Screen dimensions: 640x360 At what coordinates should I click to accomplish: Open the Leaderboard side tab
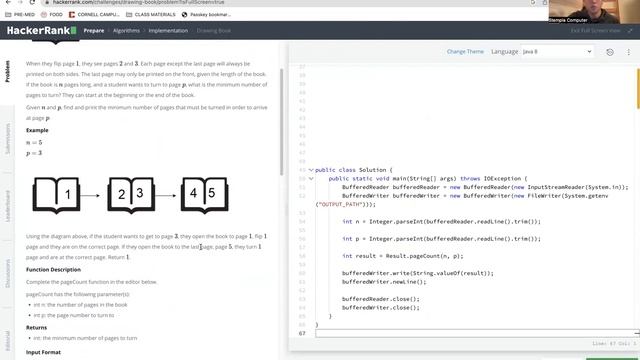pyautogui.click(x=7, y=206)
